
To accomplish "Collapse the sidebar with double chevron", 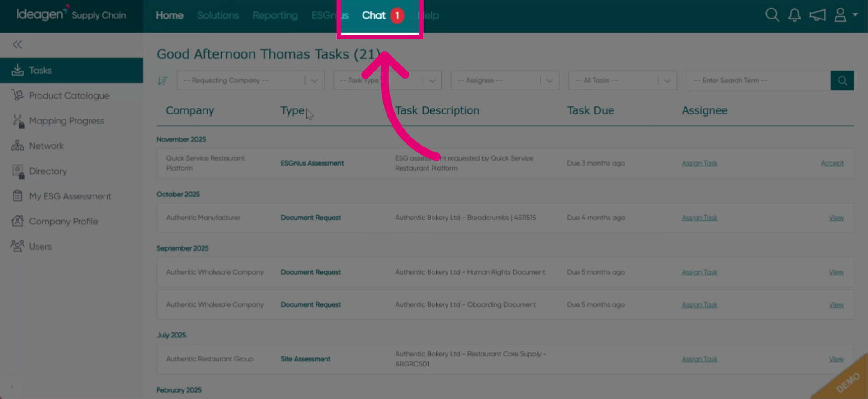I will pos(17,44).
